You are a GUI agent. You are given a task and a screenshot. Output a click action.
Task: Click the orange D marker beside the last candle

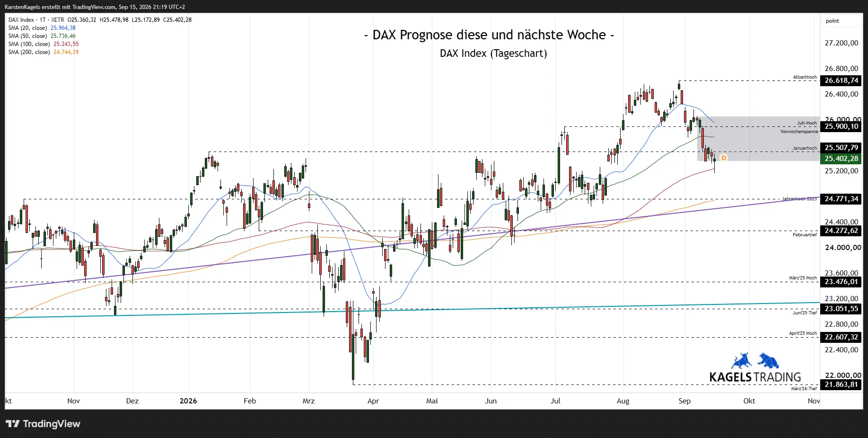click(x=723, y=158)
